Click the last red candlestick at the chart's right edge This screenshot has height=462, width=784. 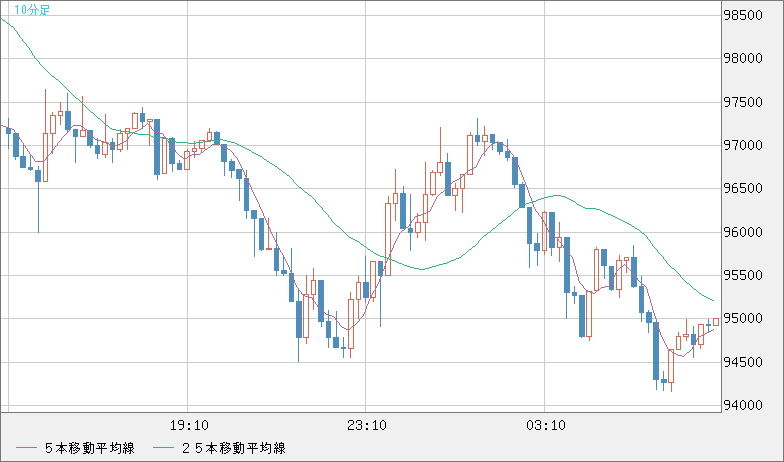[x=716, y=322]
